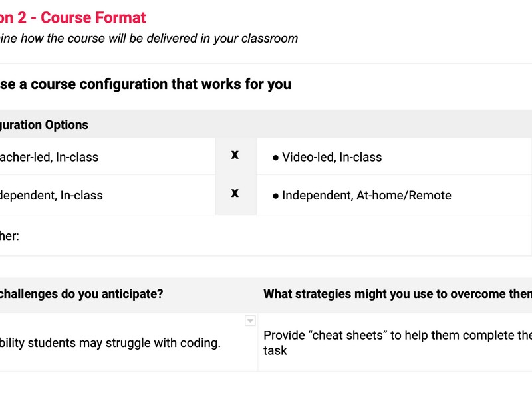Click the challenges do you anticipate header
The image size is (532, 399).
pos(81,294)
